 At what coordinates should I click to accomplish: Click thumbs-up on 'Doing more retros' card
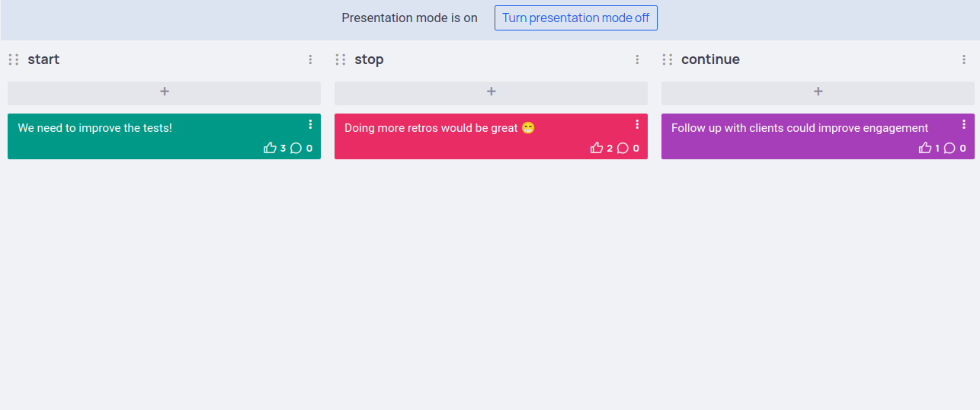pos(597,148)
